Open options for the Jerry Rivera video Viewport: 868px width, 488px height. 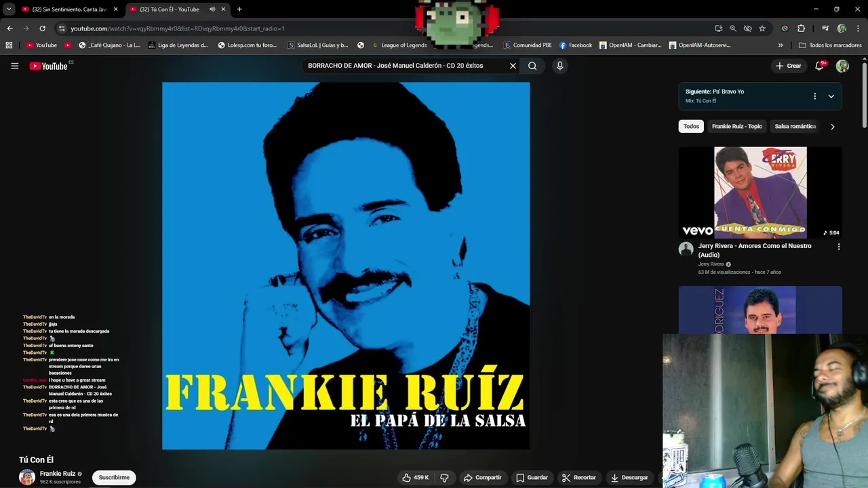838,247
